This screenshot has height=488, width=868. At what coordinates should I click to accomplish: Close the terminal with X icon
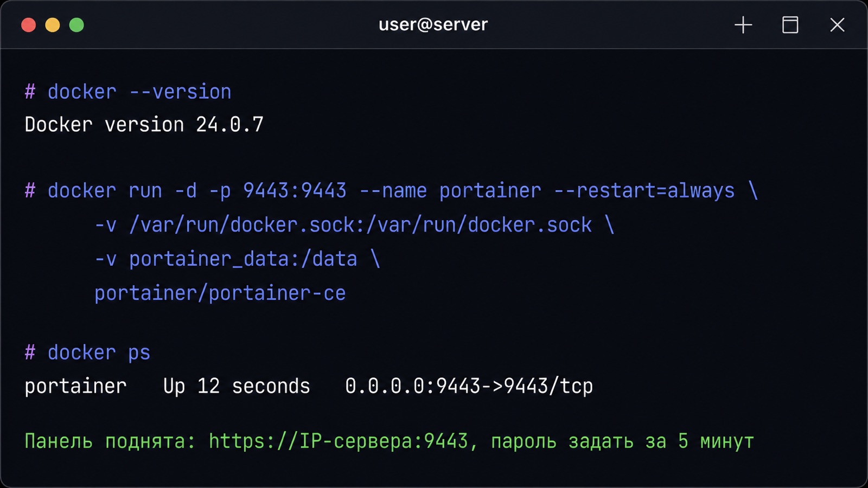coord(837,25)
